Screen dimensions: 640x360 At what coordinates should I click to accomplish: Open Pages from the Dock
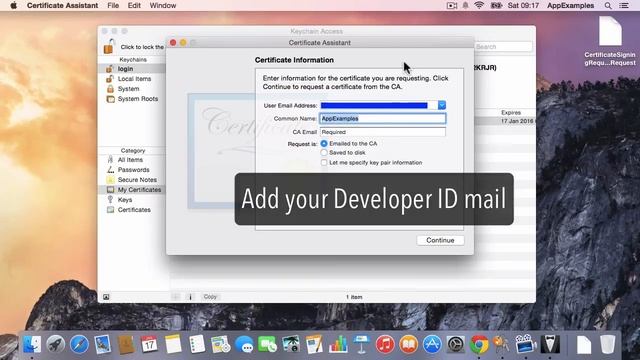click(314, 344)
